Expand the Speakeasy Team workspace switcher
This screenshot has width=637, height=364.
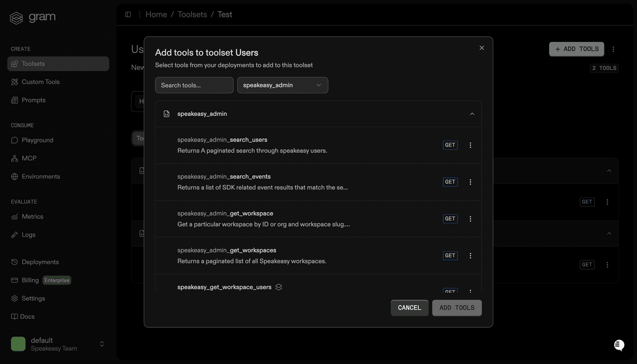tap(101, 343)
